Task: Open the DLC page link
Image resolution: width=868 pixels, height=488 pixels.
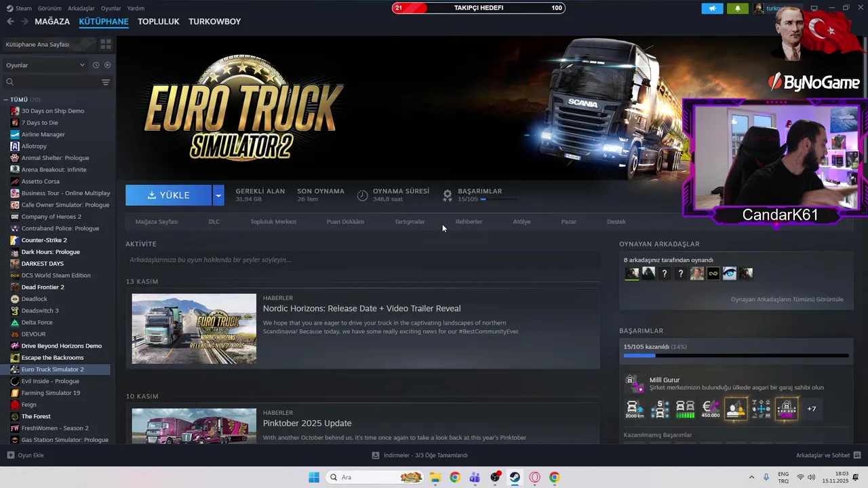Action: pos(214,222)
